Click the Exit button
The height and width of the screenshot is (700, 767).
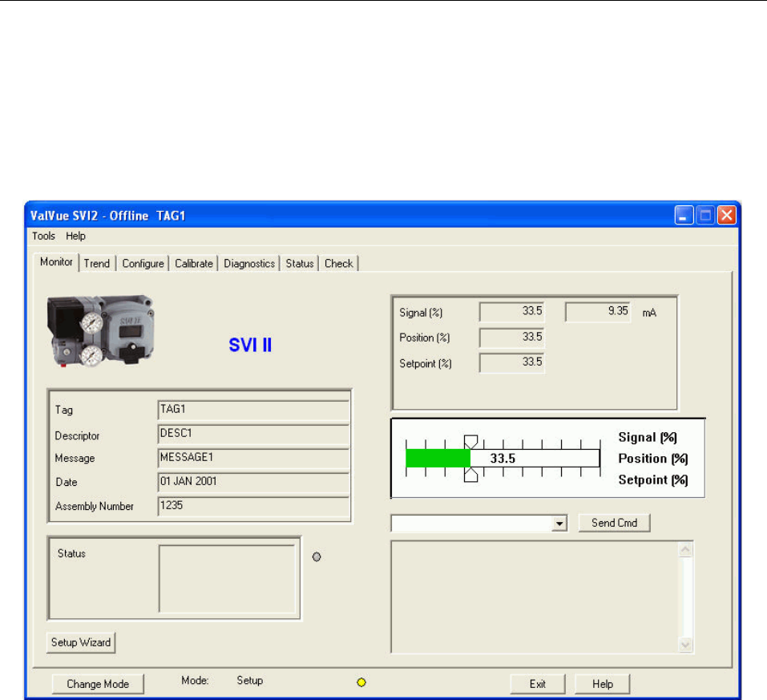pyautogui.click(x=538, y=684)
